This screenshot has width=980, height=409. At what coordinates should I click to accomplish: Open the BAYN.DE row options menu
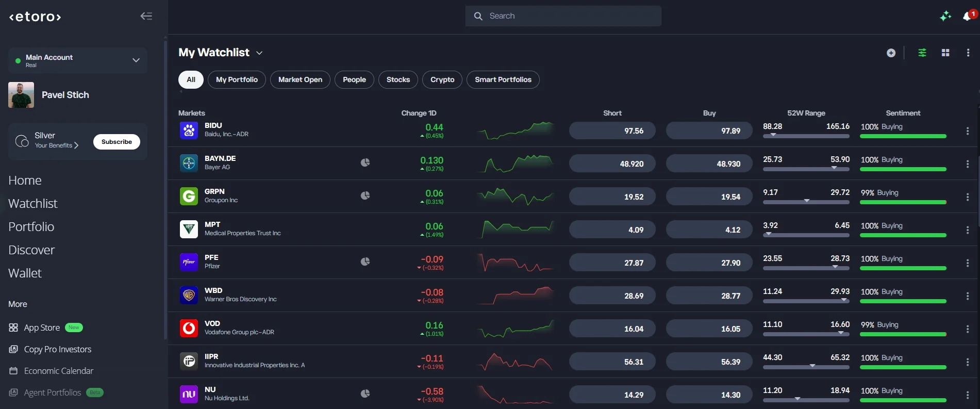968,164
